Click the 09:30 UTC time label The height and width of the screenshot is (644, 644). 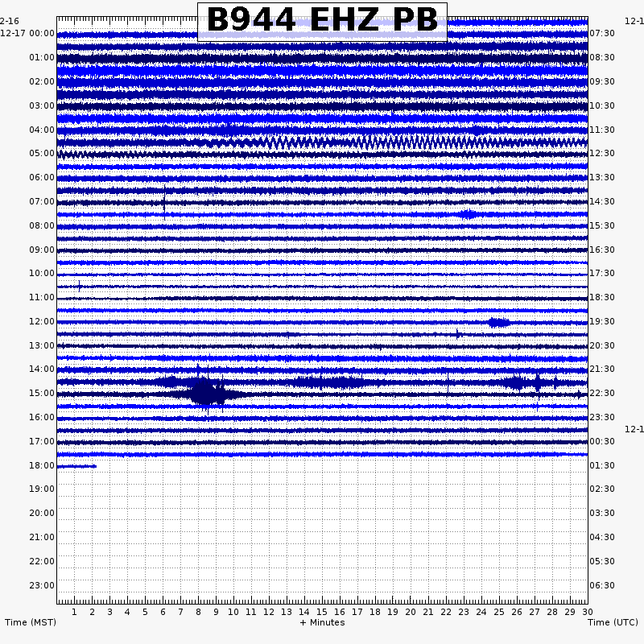(602, 81)
